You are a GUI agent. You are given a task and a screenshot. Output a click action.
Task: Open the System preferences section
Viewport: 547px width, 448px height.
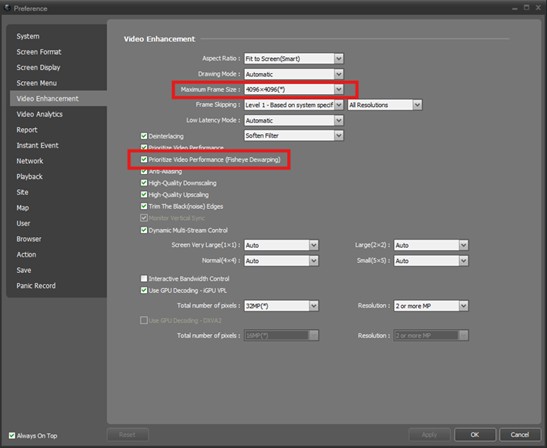point(28,36)
